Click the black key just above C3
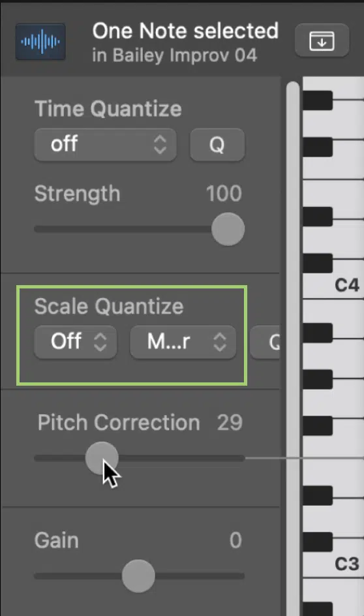The height and width of the screenshot is (616, 364). click(x=317, y=542)
